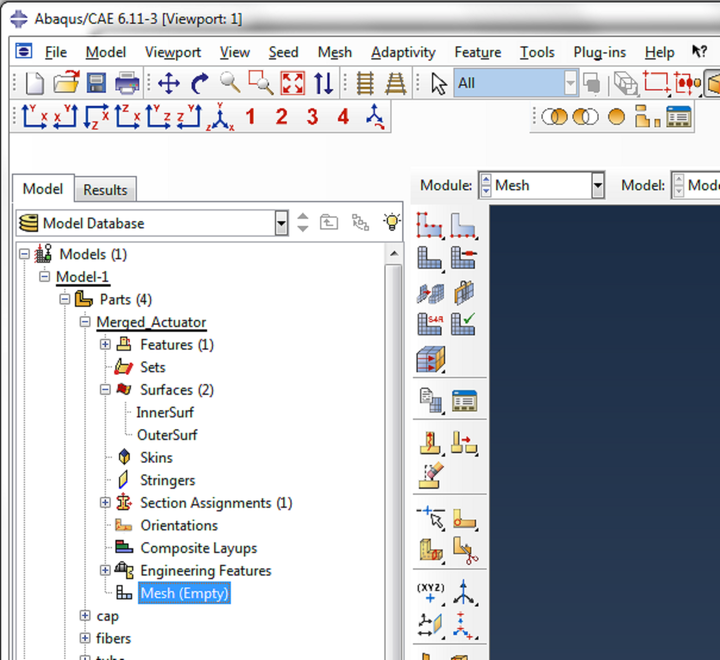Select the Box Zoom tool
720x660 pixels.
(x=260, y=83)
